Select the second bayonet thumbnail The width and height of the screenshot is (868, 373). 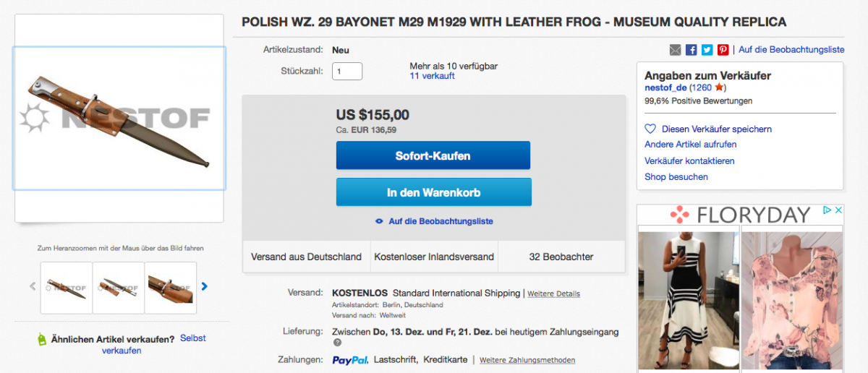pos(118,287)
